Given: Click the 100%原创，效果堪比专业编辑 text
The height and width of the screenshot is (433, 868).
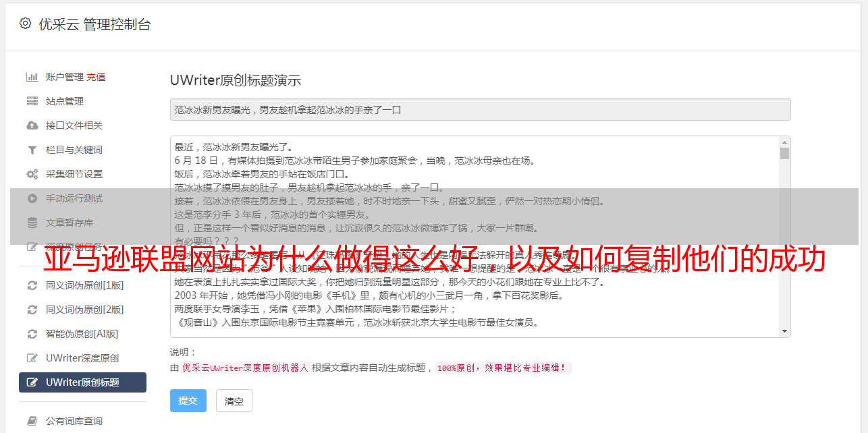Looking at the screenshot, I should [x=502, y=368].
